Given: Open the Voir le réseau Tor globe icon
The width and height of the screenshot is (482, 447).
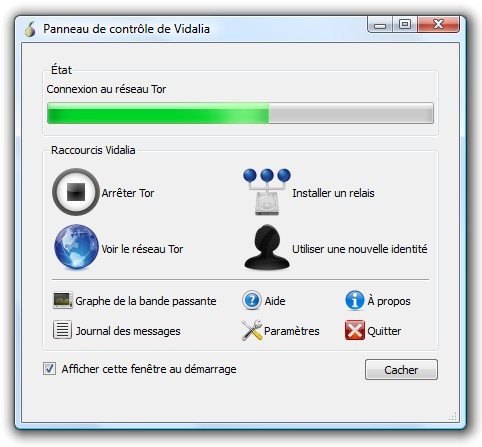Looking at the screenshot, I should coord(76,247).
